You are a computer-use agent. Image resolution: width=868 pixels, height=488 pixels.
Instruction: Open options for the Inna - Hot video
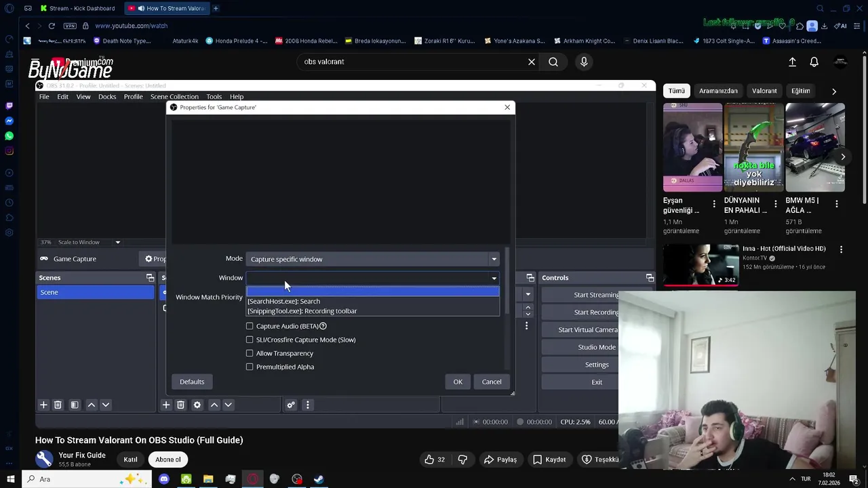click(x=842, y=249)
